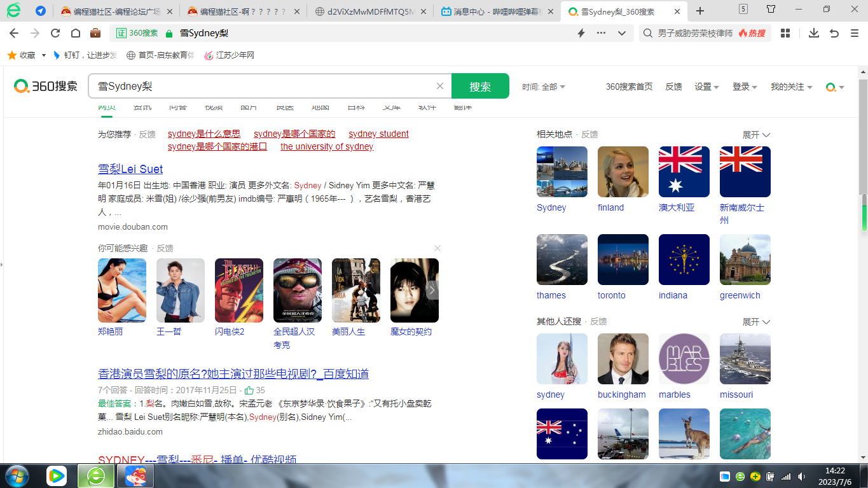
Task: Click the volume speaker icon in system tray
Action: (801, 476)
